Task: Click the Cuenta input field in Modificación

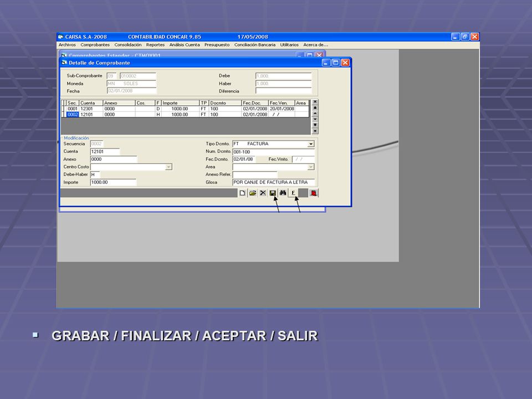Action: 105,152
